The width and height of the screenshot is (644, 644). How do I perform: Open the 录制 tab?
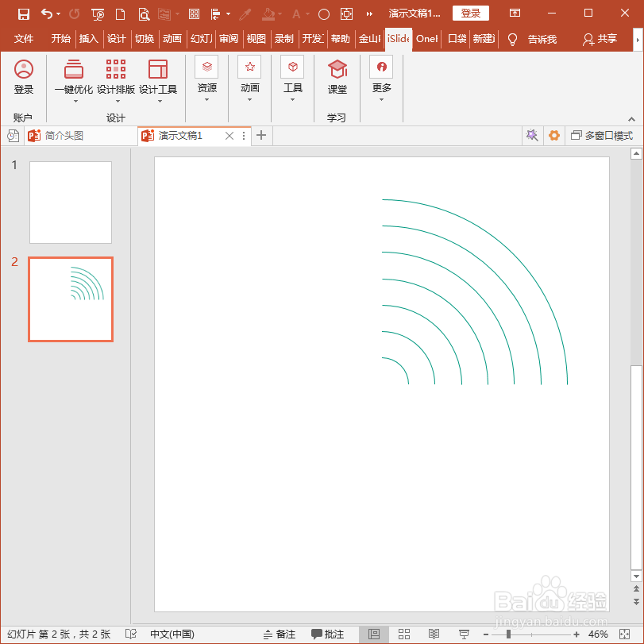[x=283, y=39]
